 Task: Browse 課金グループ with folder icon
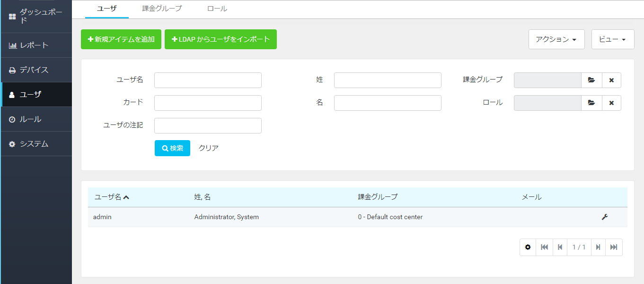click(591, 80)
